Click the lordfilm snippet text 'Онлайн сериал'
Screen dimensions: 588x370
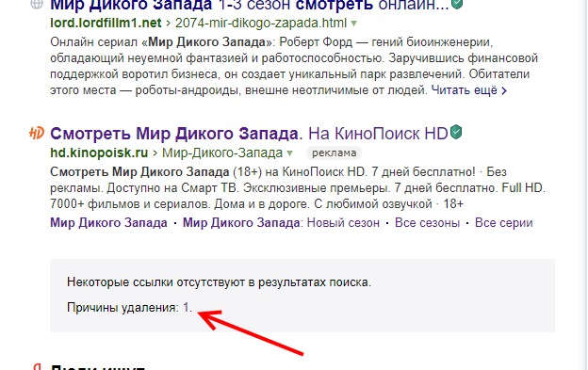point(93,42)
